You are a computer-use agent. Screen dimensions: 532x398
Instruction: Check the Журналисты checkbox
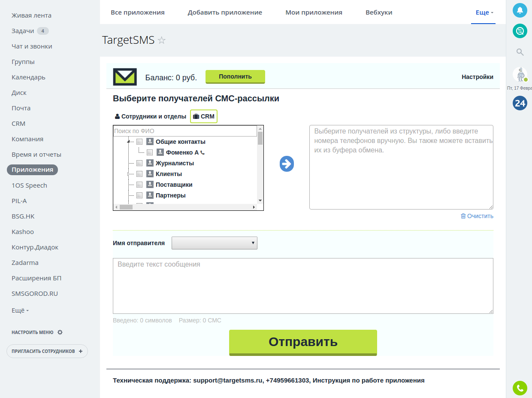tap(139, 163)
